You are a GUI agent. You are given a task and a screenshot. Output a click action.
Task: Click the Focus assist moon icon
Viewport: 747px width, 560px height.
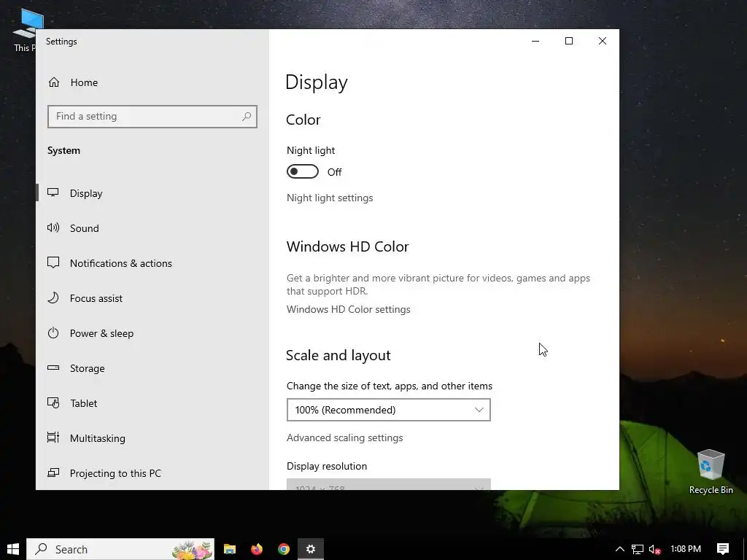coord(53,297)
